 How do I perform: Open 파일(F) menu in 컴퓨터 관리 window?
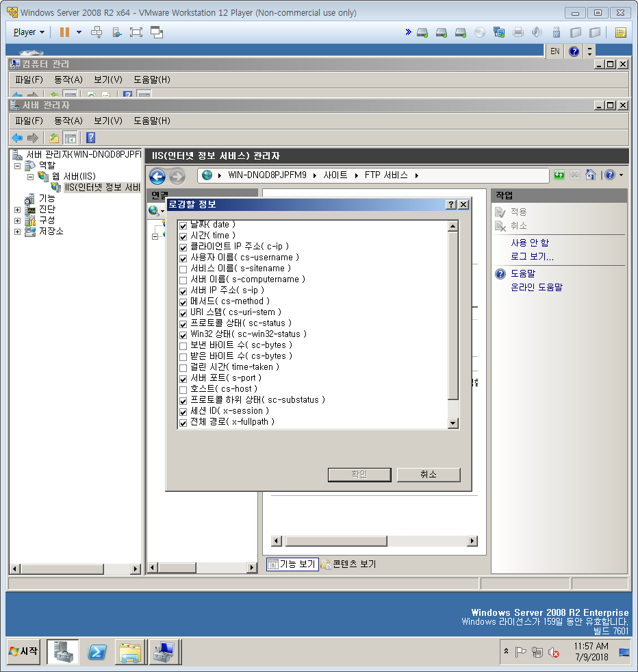coord(29,79)
